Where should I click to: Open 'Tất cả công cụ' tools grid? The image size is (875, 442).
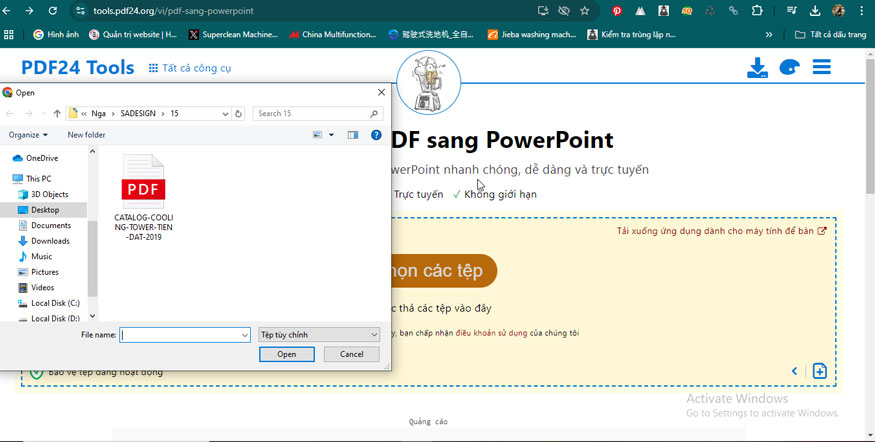pyautogui.click(x=190, y=68)
